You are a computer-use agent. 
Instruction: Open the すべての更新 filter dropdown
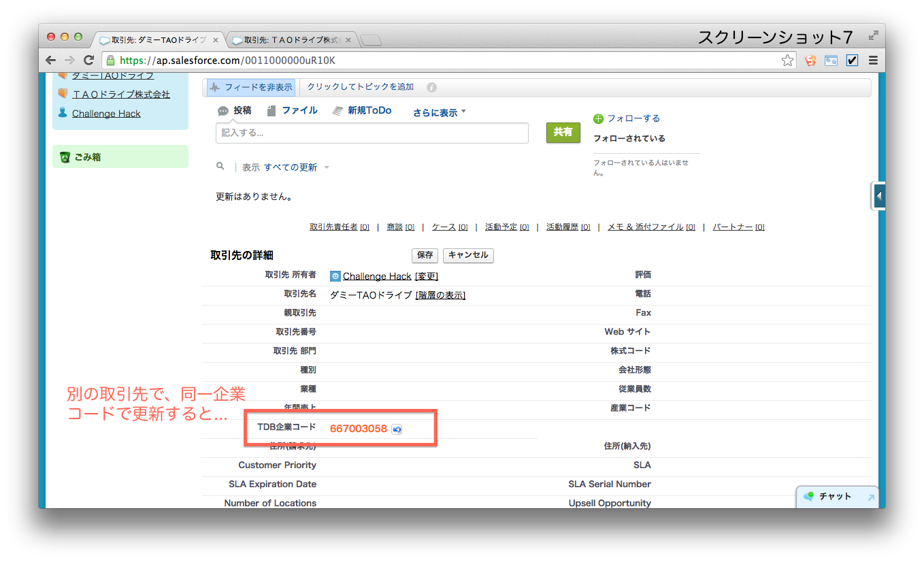(296, 167)
